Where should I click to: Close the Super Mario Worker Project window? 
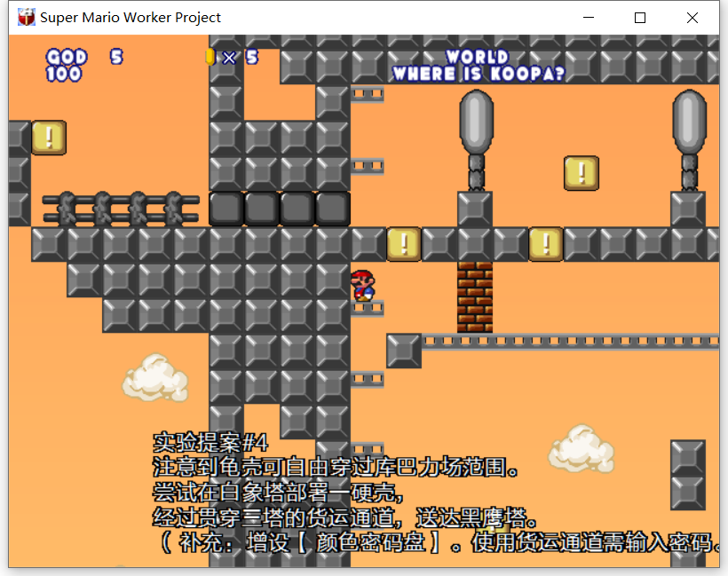click(x=692, y=18)
